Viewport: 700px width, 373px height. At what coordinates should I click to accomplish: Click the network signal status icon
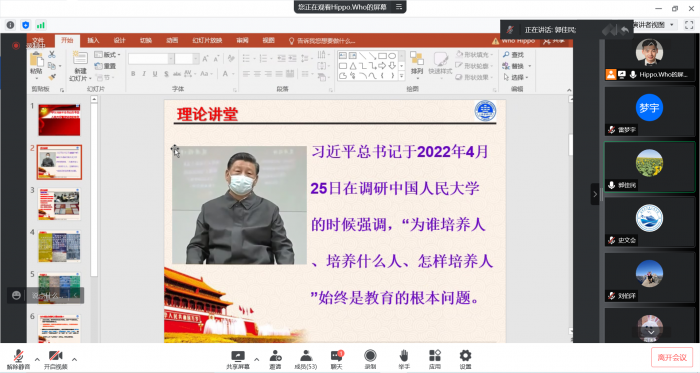pyautogui.click(x=41, y=25)
